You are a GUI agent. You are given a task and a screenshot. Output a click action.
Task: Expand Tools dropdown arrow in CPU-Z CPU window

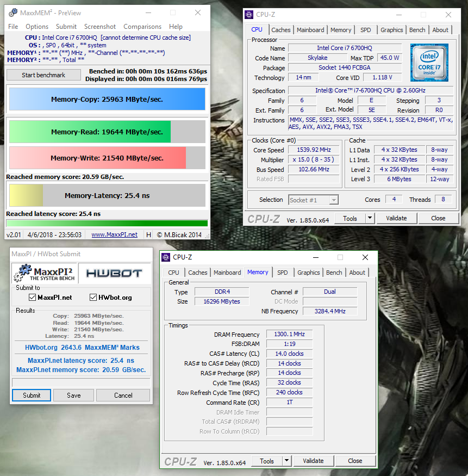point(370,218)
